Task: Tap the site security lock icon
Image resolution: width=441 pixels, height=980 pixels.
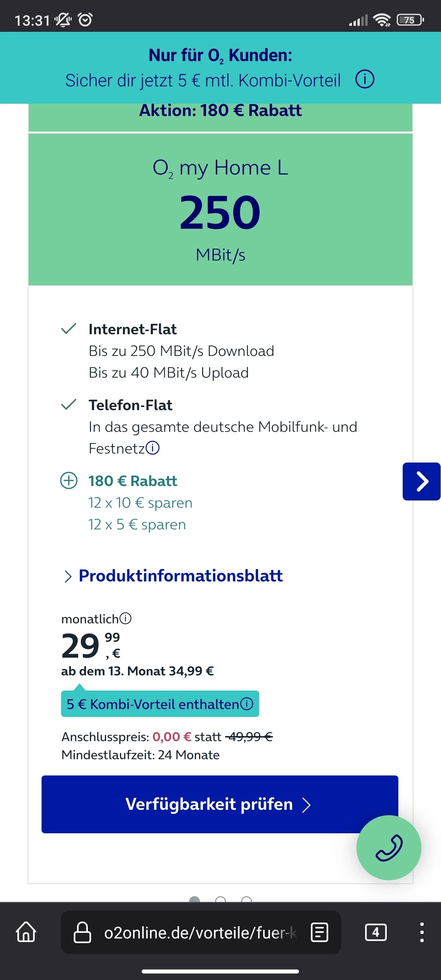Action: [x=82, y=932]
